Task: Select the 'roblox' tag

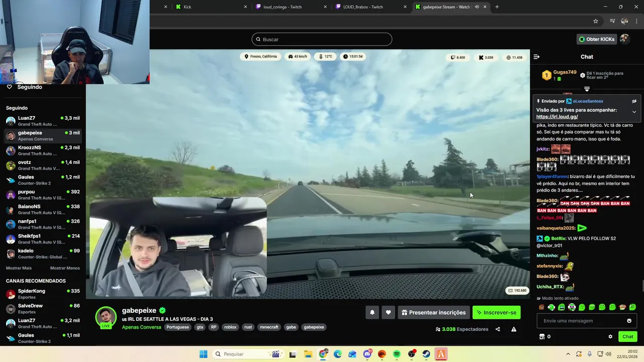Action: (230, 327)
